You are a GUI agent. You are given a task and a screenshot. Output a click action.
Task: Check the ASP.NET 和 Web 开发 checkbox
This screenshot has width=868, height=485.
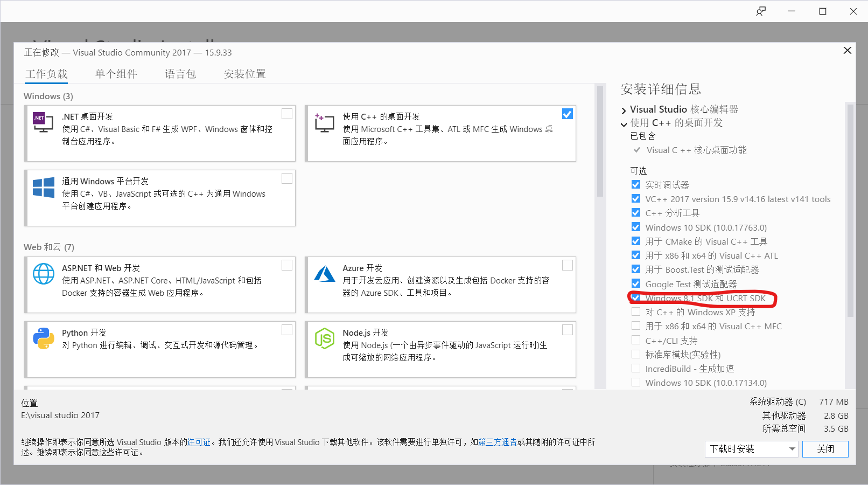coord(287,265)
